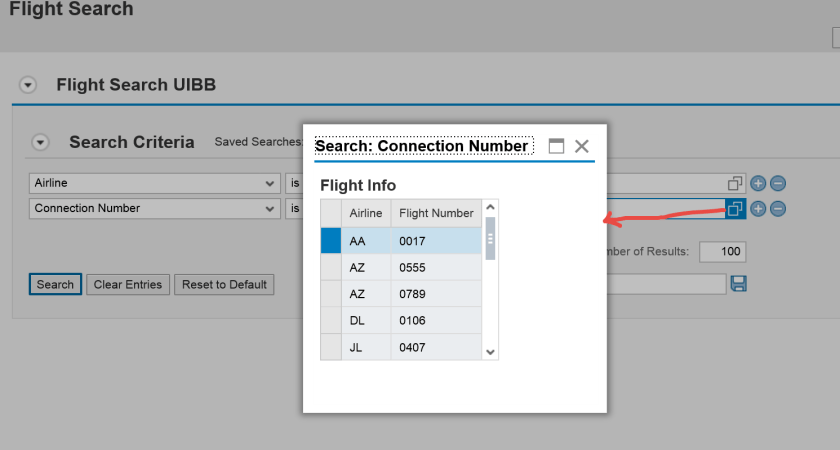Open value help for Airline field
Screen dimensions: 840x450
click(x=735, y=184)
